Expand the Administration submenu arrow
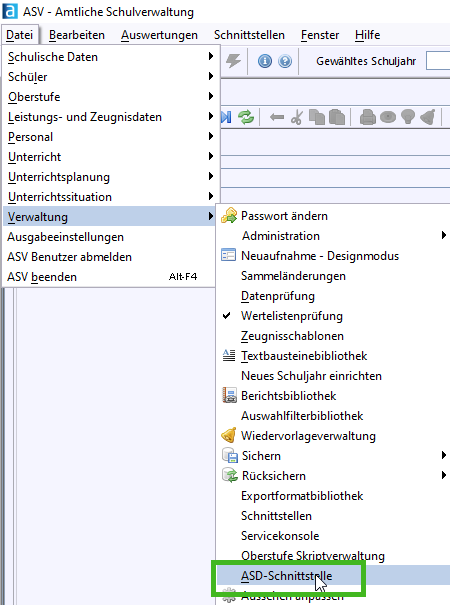Viewport: 450px width, 605px height. (444, 235)
